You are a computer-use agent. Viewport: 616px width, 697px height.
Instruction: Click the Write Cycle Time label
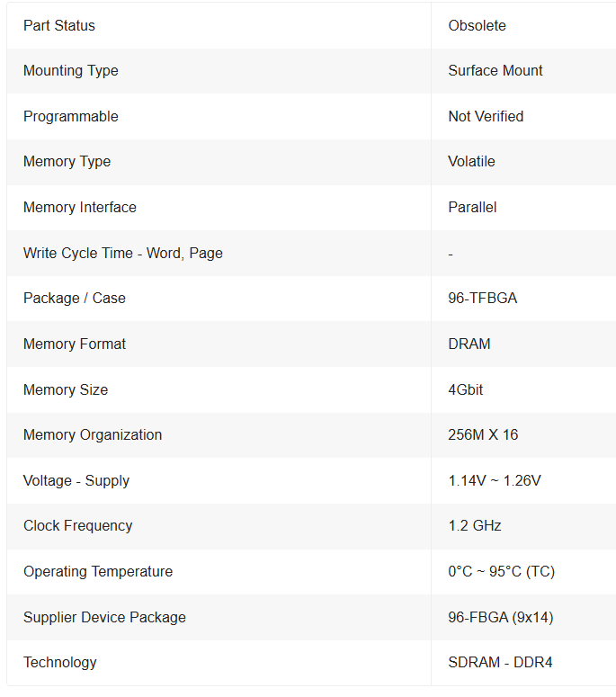[x=122, y=254]
